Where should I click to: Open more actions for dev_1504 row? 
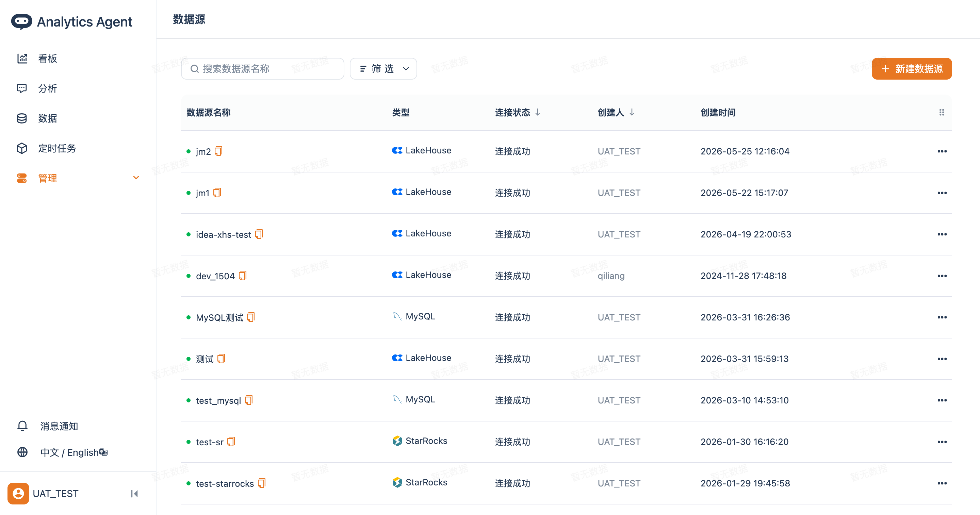(942, 276)
